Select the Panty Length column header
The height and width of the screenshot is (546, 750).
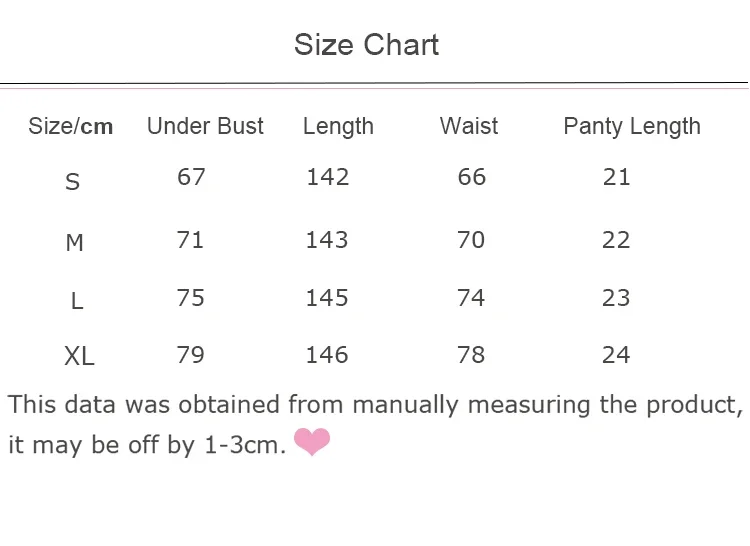(x=632, y=127)
